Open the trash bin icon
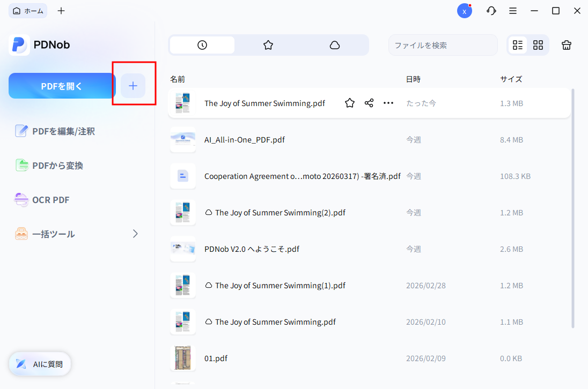The height and width of the screenshot is (389, 588). click(x=567, y=45)
